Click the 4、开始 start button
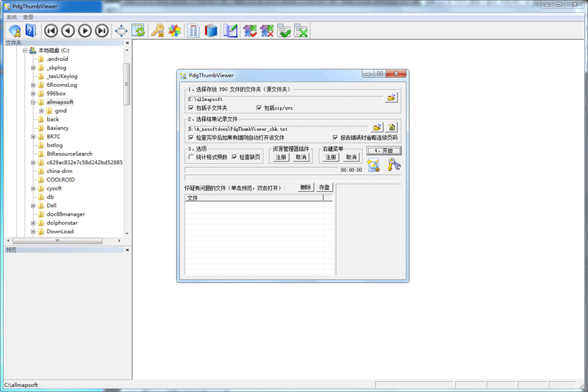Viewport: 588px width, 392px height. pyautogui.click(x=384, y=151)
